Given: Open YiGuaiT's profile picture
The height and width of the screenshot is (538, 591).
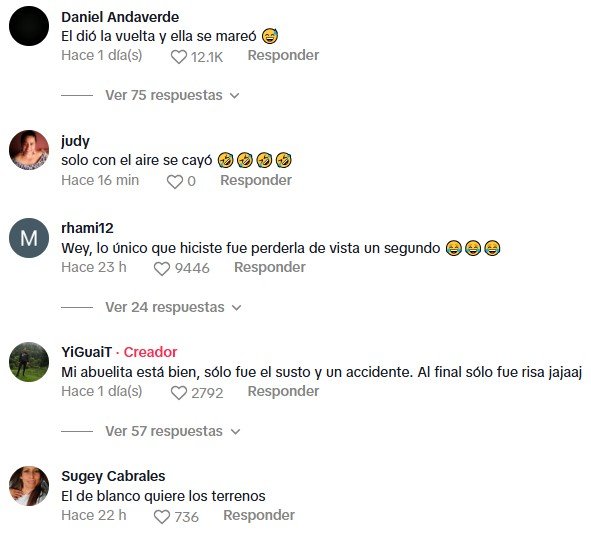Looking at the screenshot, I should 29,362.
